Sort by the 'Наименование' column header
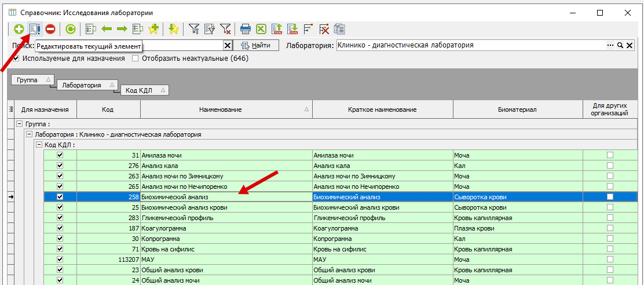The image size is (644, 285). tap(220, 109)
